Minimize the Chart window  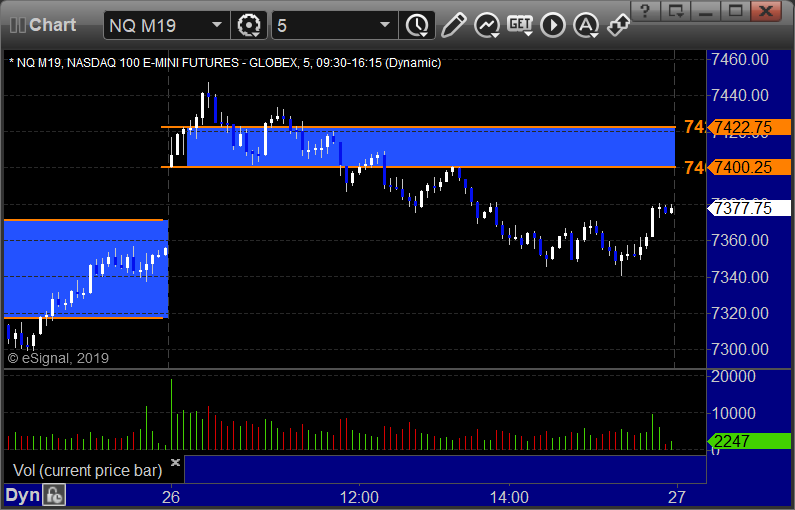(706, 11)
